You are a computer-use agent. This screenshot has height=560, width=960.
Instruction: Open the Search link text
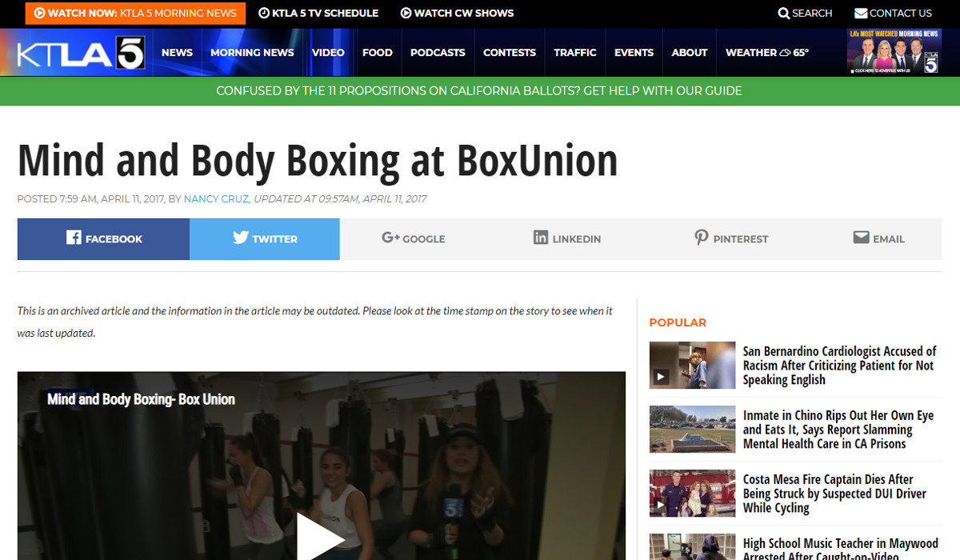click(813, 13)
